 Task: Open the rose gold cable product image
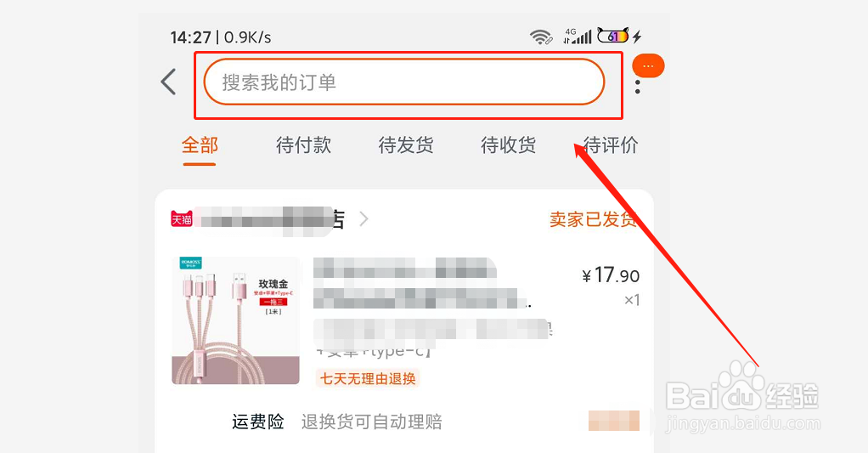[236, 320]
